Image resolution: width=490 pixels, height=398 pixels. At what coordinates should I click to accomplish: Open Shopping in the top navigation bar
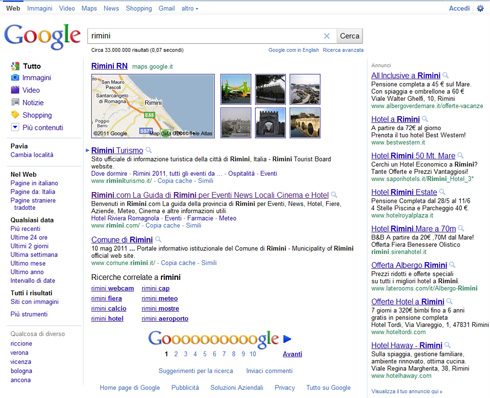pos(139,8)
